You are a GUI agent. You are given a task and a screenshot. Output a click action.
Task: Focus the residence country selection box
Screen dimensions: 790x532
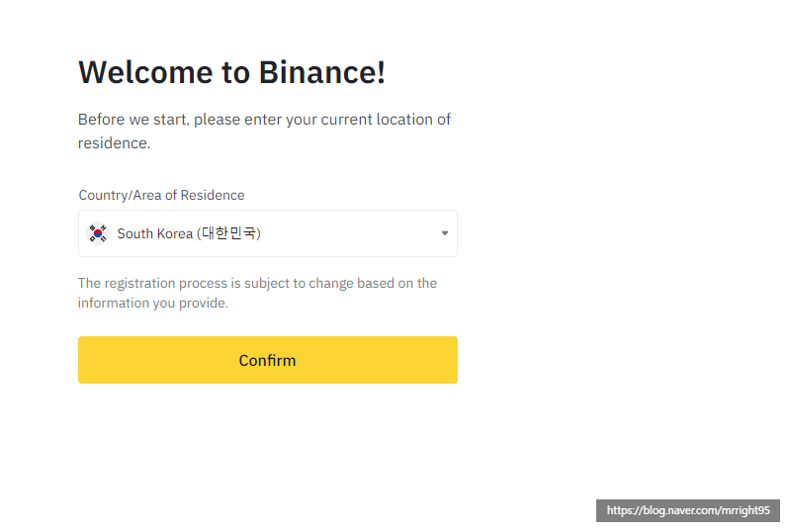point(268,233)
